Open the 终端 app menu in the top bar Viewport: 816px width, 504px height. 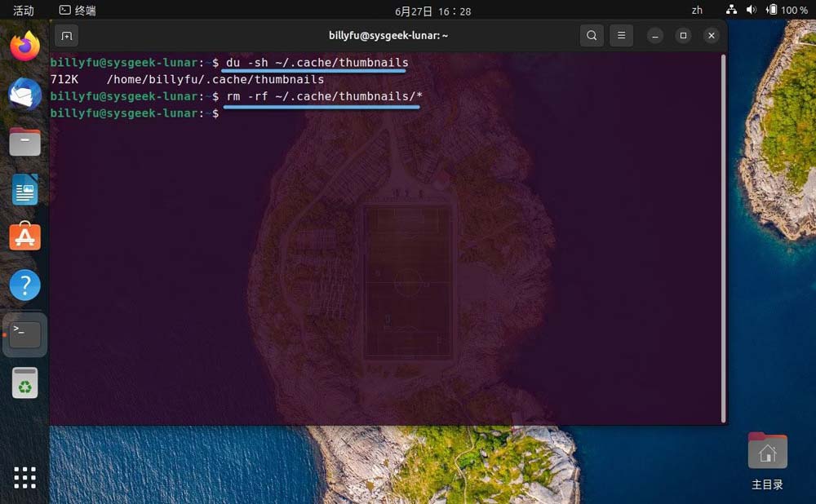[78, 11]
